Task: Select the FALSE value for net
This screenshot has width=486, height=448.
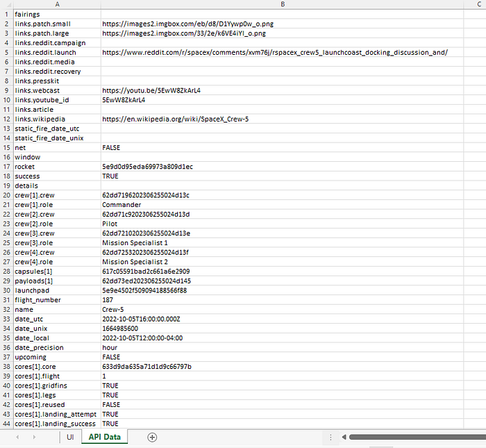Action: point(283,147)
